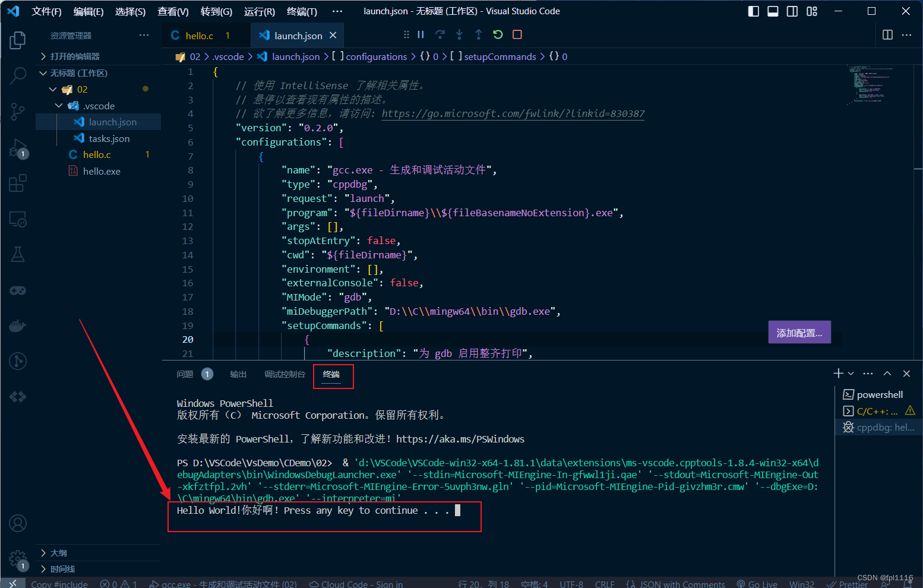Click the debug Step Out button

(x=479, y=34)
